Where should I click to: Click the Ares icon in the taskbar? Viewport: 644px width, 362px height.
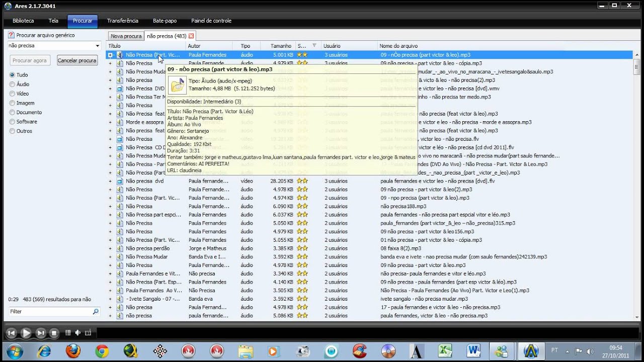[531, 351]
